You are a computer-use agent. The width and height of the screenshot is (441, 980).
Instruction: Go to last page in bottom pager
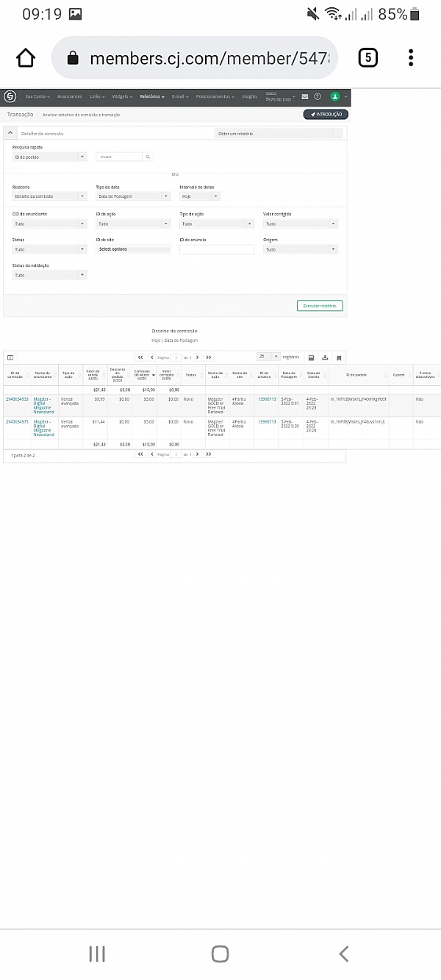pyautogui.click(x=209, y=454)
